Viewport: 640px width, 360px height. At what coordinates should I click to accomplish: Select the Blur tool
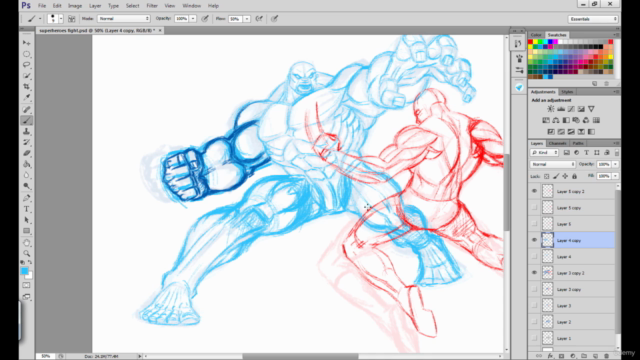pos(27,175)
